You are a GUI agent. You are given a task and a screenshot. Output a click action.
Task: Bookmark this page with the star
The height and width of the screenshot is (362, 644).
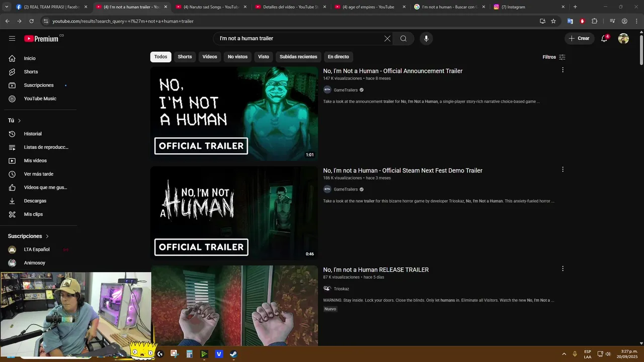[x=553, y=21]
